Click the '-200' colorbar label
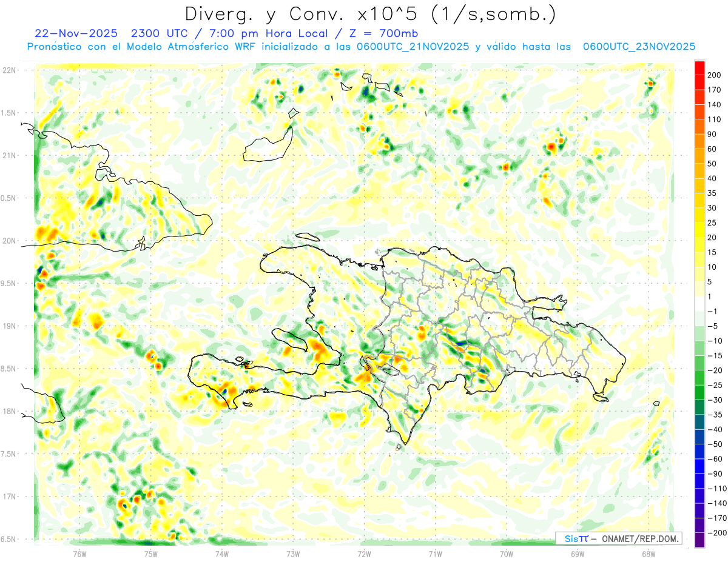 (718, 534)
